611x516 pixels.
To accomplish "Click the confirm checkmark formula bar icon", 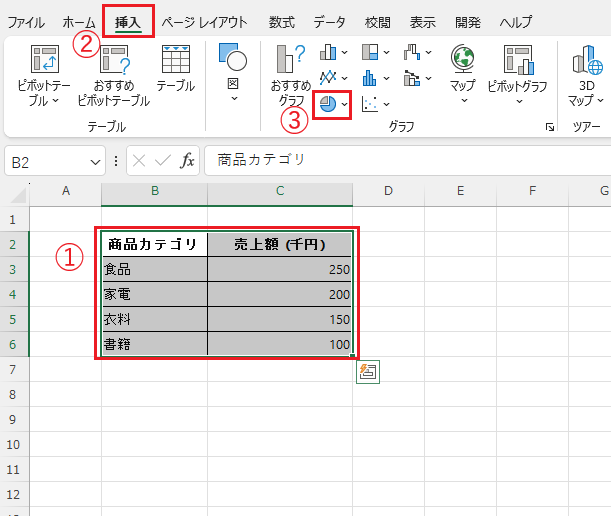I will click(163, 160).
